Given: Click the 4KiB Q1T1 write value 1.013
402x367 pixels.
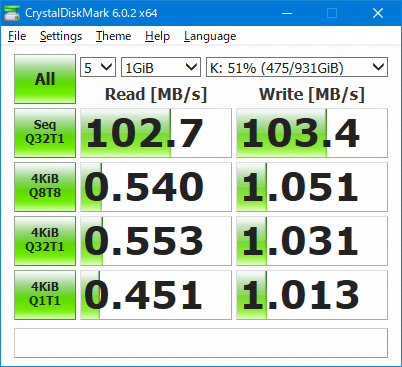Looking at the screenshot, I should click(x=312, y=295).
